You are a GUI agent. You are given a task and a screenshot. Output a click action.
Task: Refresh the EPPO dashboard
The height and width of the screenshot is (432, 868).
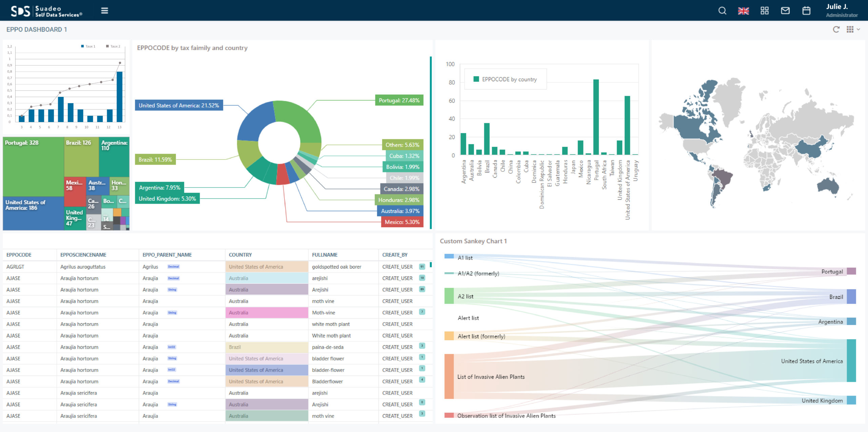click(x=836, y=29)
